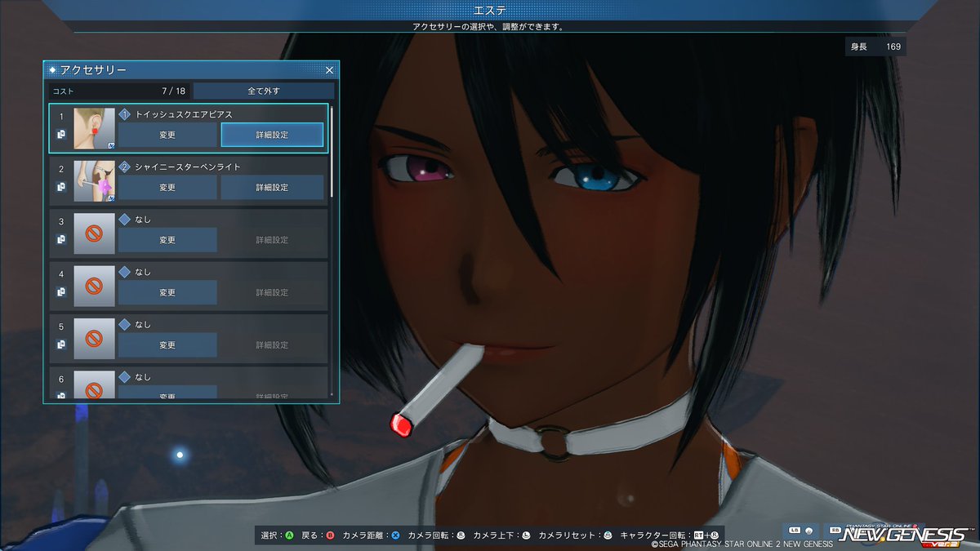Click the 変更 button for slot 4
The width and height of the screenshot is (980, 551).
click(167, 292)
